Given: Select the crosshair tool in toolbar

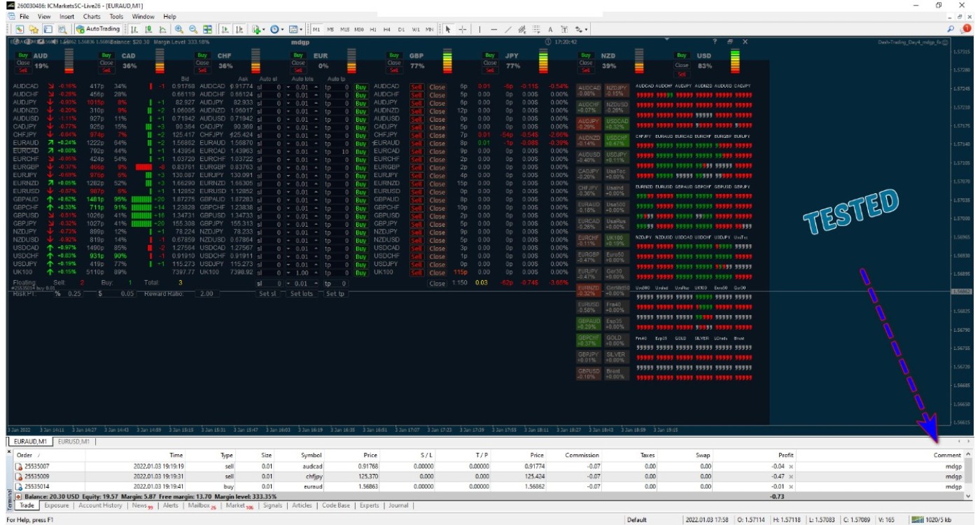Looking at the screenshot, I should [x=463, y=29].
